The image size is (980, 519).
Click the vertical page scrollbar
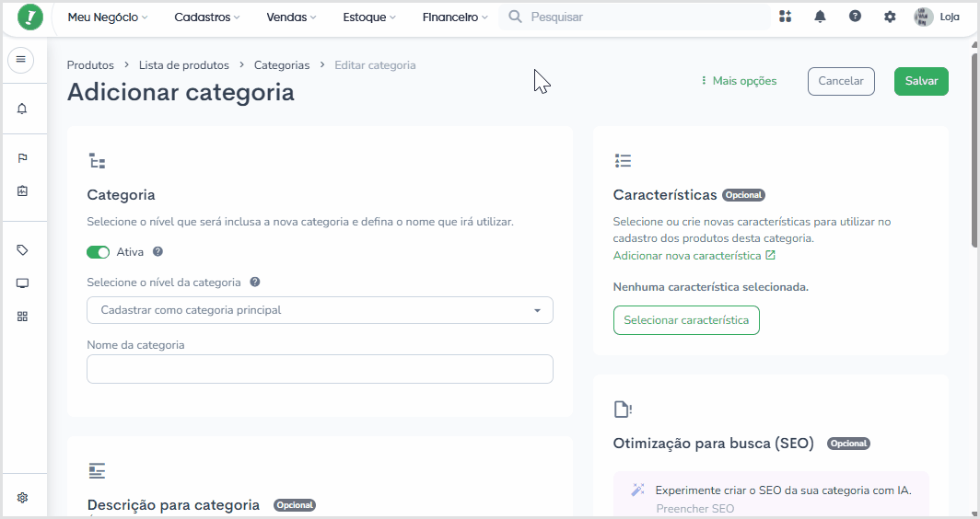(974, 150)
